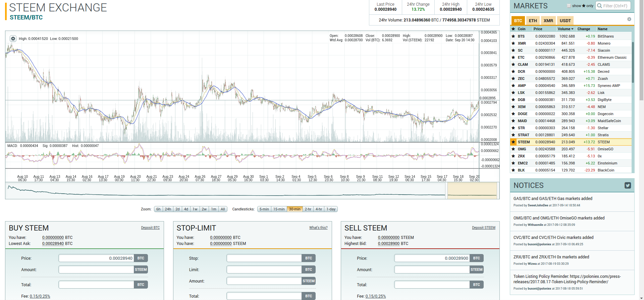Enable the show starred only checkbox
This screenshot has width=644, height=300.
tap(569, 6)
